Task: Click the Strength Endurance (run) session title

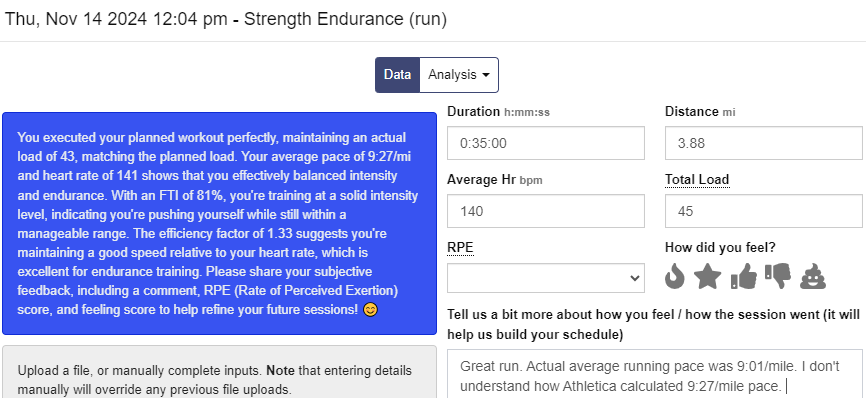Action: [x=345, y=19]
